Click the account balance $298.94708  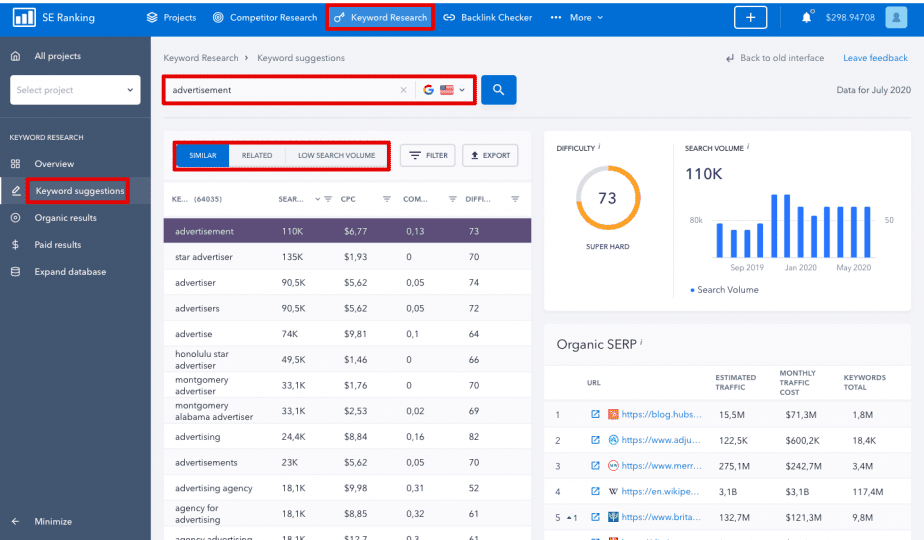coord(850,18)
